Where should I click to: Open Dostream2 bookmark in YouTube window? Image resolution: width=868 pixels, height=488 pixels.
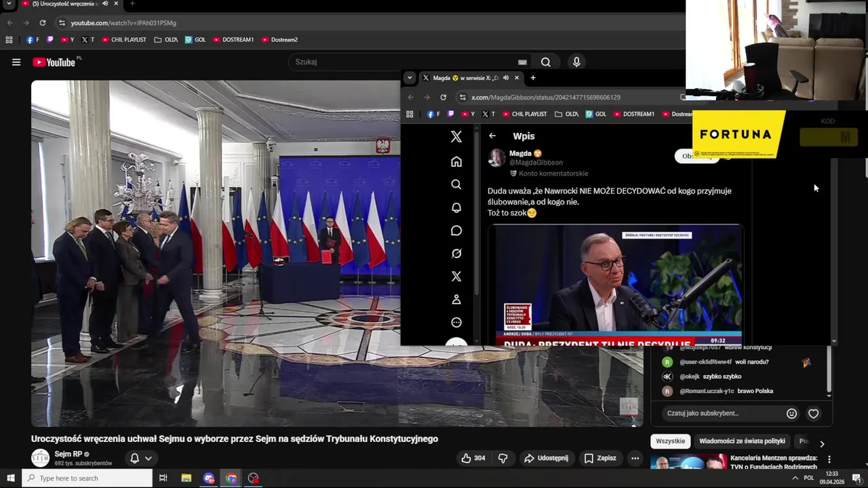pyautogui.click(x=279, y=40)
